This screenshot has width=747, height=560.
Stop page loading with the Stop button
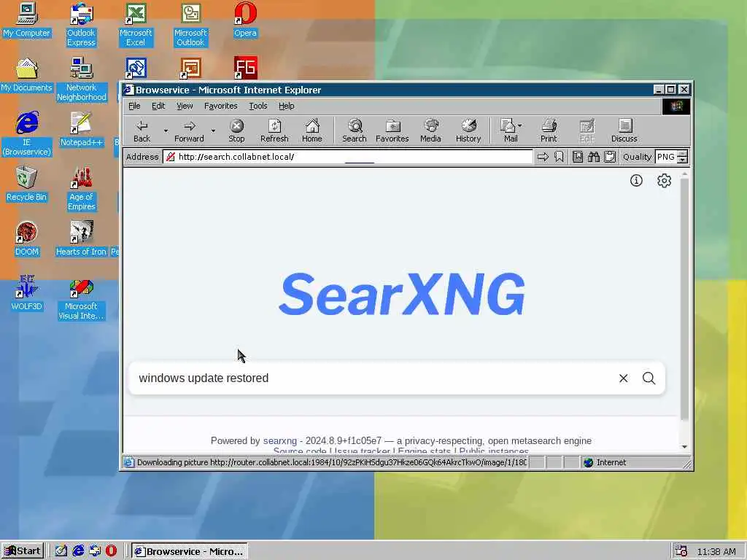point(236,131)
